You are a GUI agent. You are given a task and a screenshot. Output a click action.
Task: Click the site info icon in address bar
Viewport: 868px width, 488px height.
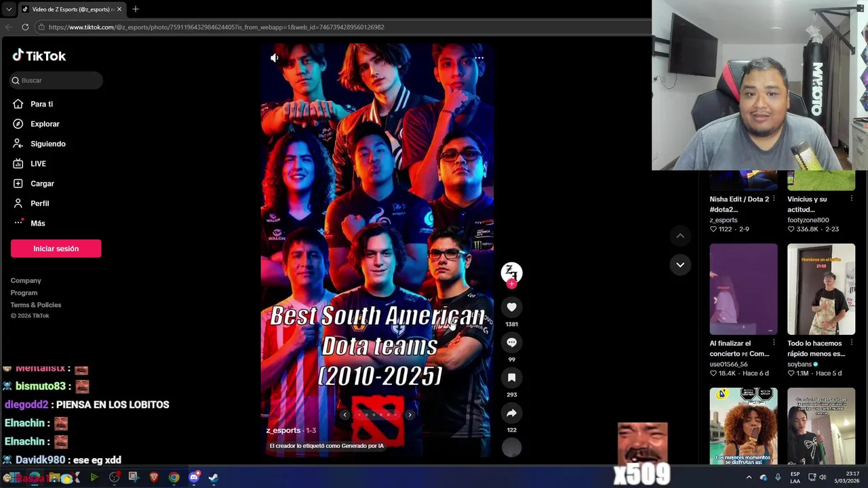coord(41,27)
